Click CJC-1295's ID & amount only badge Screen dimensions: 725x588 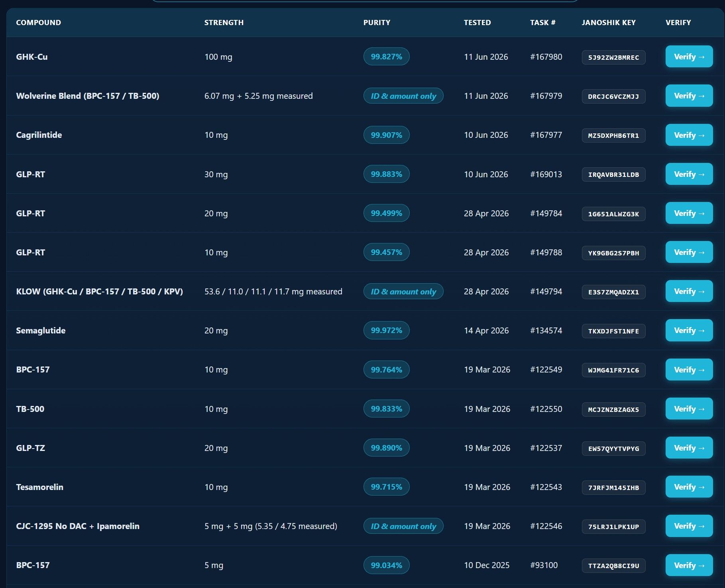coord(403,526)
